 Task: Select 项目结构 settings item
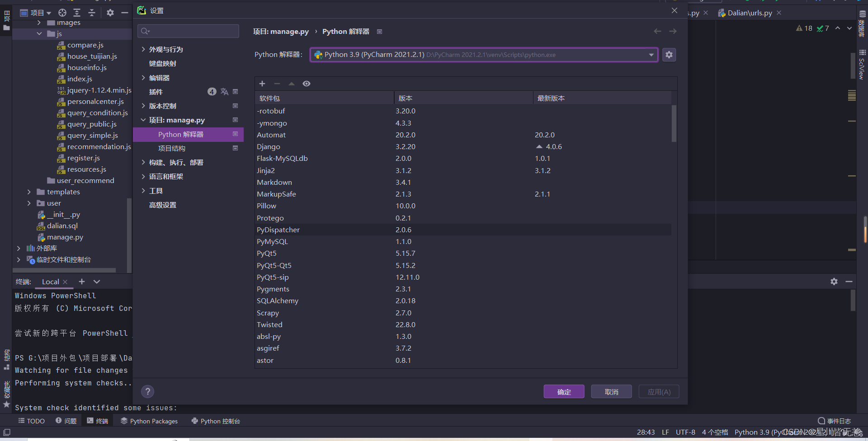click(x=172, y=148)
